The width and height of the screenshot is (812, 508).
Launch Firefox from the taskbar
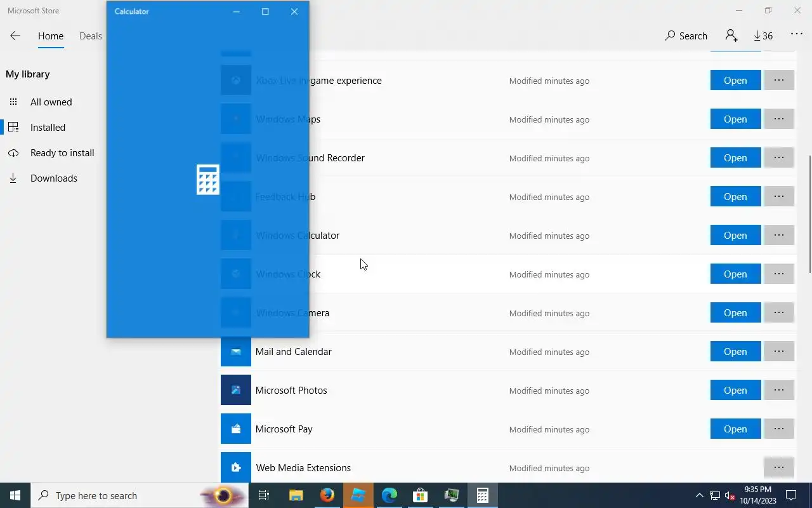coord(327,495)
